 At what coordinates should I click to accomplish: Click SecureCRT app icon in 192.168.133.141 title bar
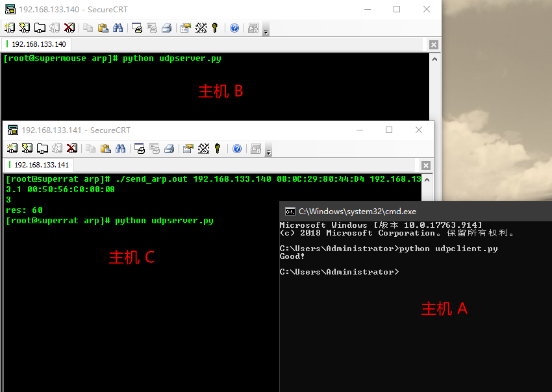click(13, 130)
